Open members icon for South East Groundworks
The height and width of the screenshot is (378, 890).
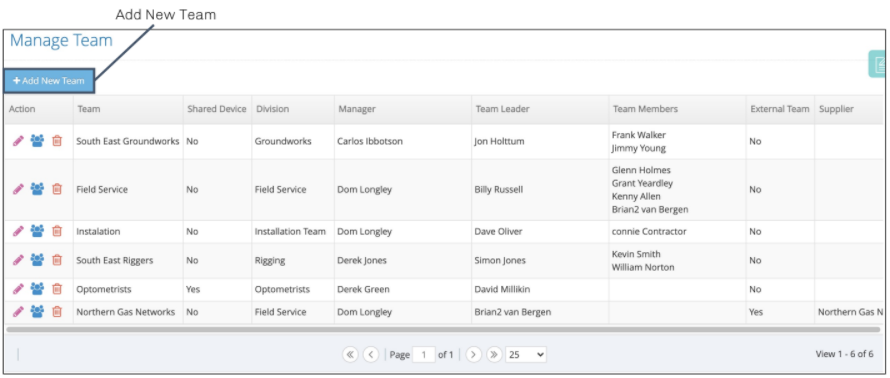tap(37, 141)
